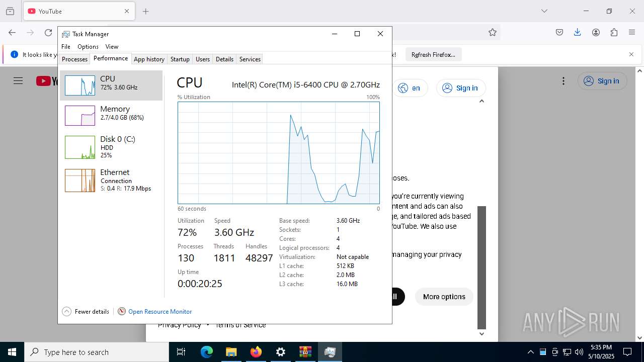Dismiss the Firefox notification bar
Screen dimensions: 644x362
point(631,54)
